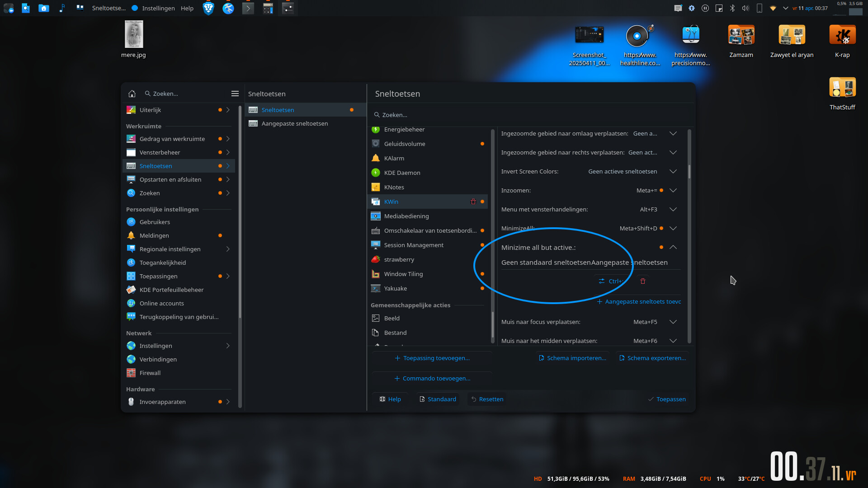This screenshot has width=868, height=488.
Task: Open the Zamzam desktop folder
Action: point(741,41)
